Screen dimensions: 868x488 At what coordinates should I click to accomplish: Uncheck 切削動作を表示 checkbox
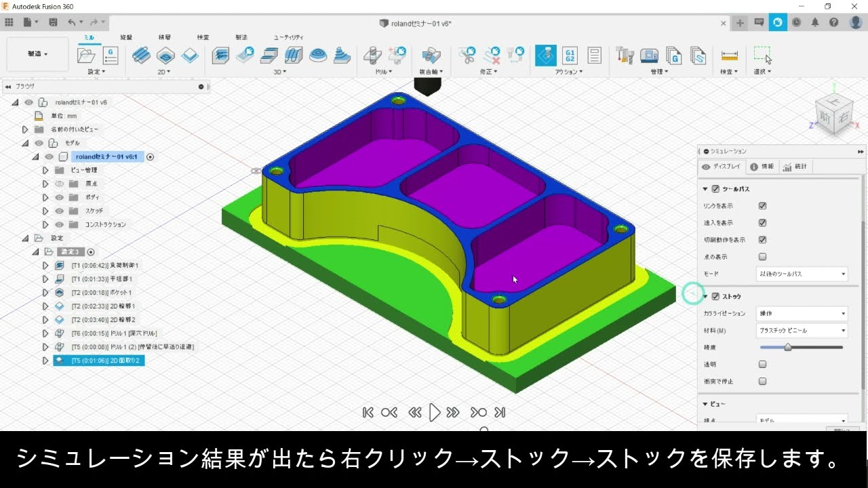(762, 240)
